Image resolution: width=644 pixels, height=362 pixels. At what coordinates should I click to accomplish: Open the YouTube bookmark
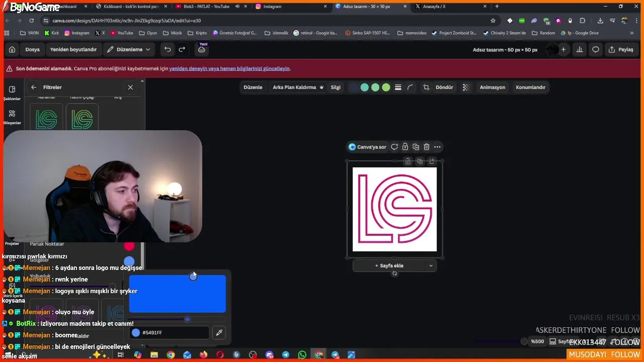click(122, 33)
